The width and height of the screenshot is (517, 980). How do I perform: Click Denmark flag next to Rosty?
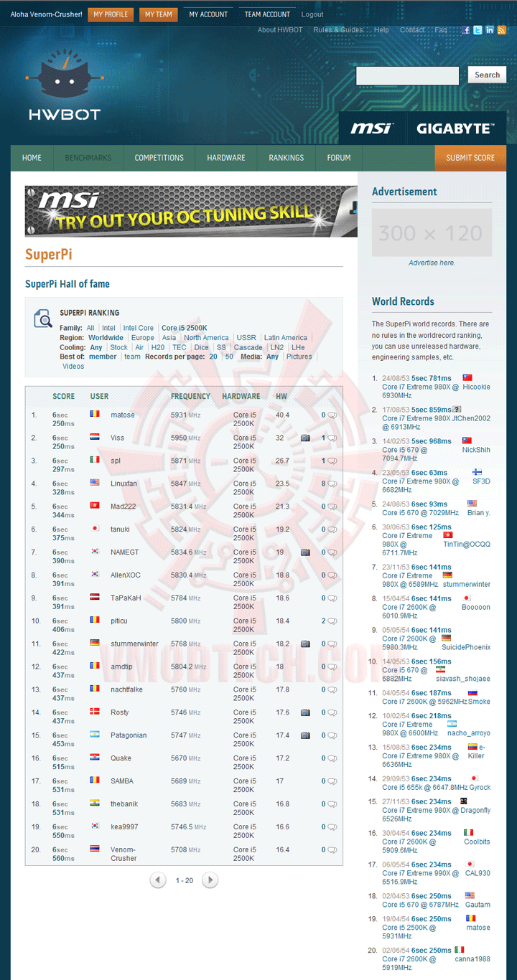coord(95,712)
